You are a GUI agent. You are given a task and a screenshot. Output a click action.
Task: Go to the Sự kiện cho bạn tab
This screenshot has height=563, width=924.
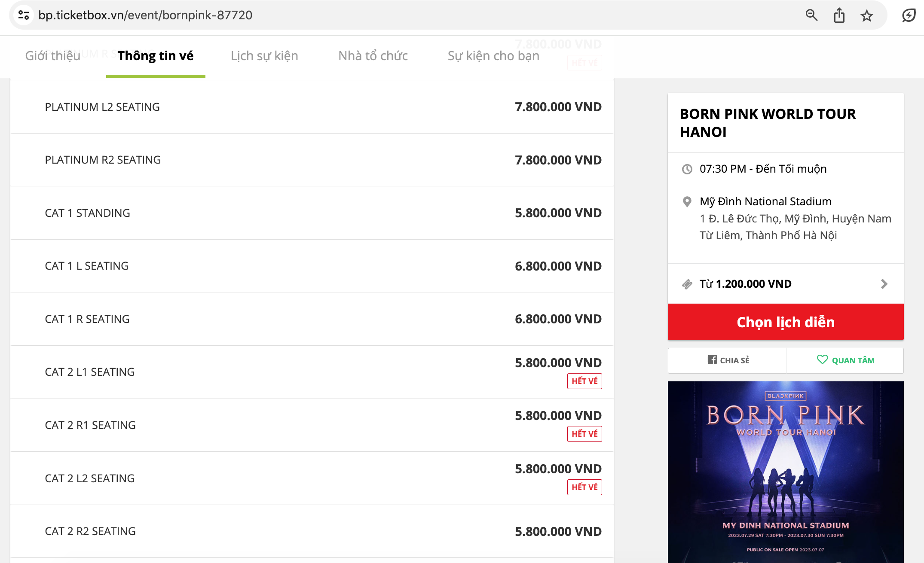click(x=493, y=56)
